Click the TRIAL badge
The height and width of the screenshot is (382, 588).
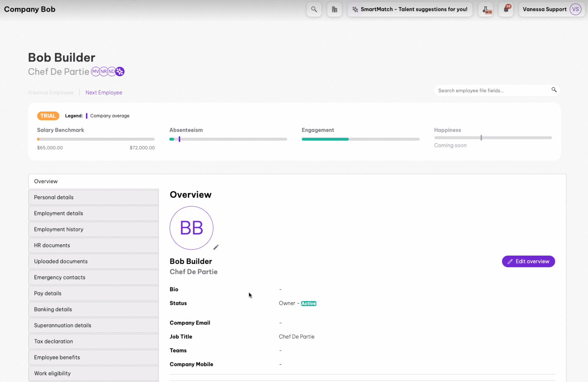[48, 116]
